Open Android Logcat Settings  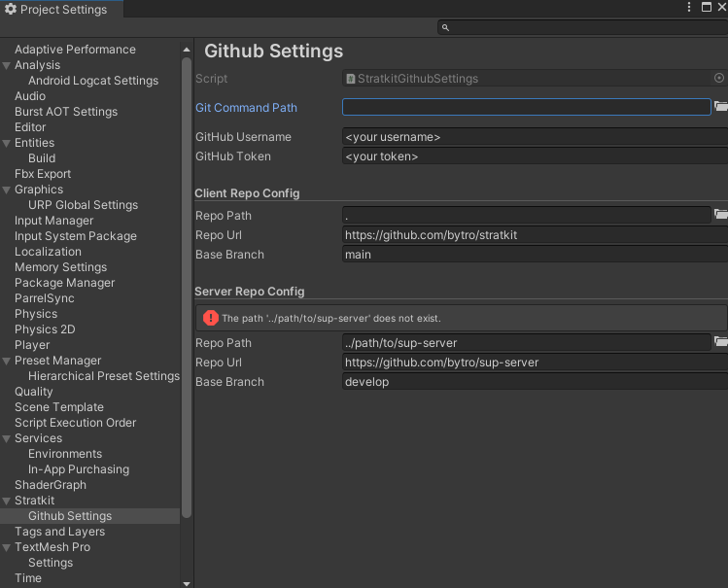(x=93, y=81)
